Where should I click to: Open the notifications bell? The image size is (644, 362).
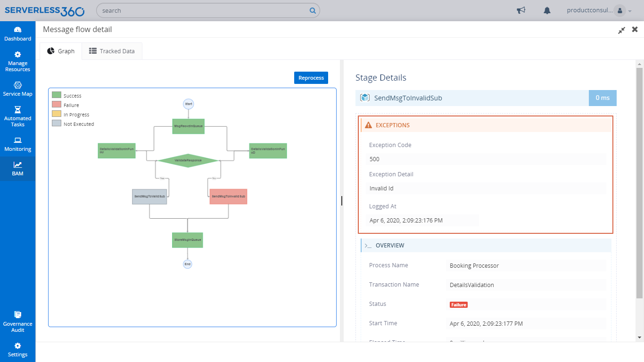click(547, 10)
